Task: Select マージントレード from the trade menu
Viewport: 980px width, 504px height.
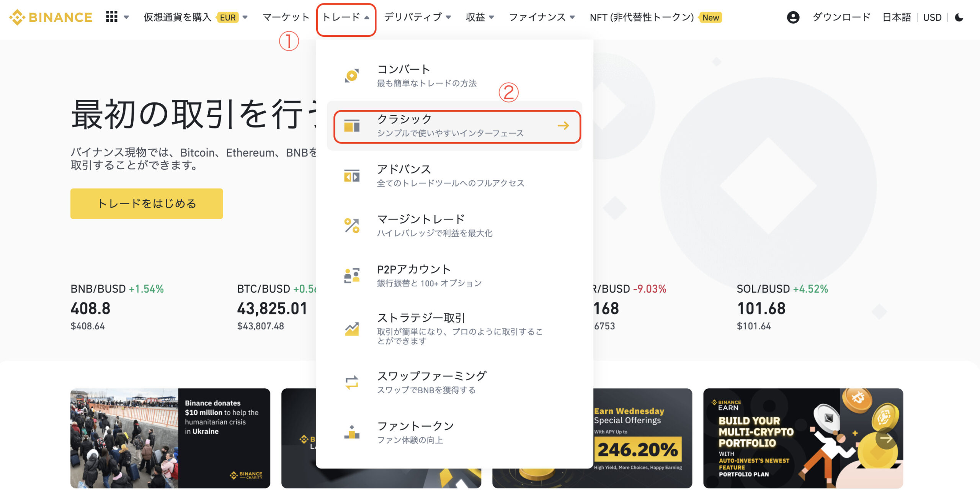Action: tap(454, 226)
